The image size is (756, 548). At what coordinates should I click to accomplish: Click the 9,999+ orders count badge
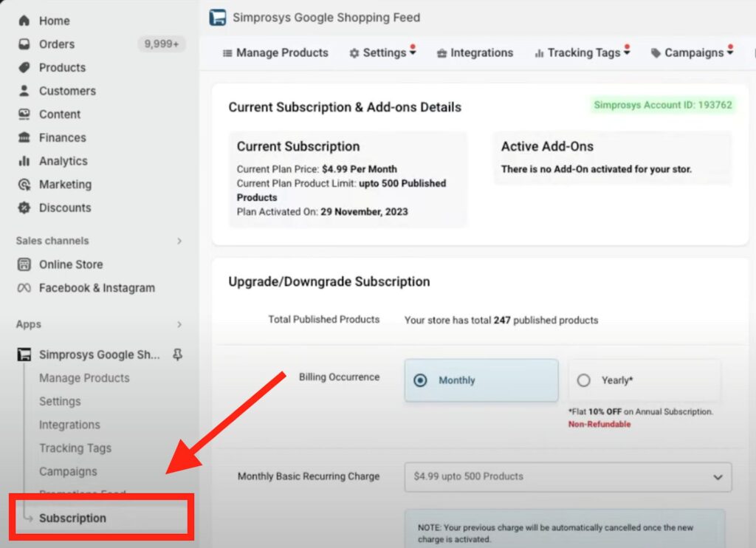[x=162, y=44]
